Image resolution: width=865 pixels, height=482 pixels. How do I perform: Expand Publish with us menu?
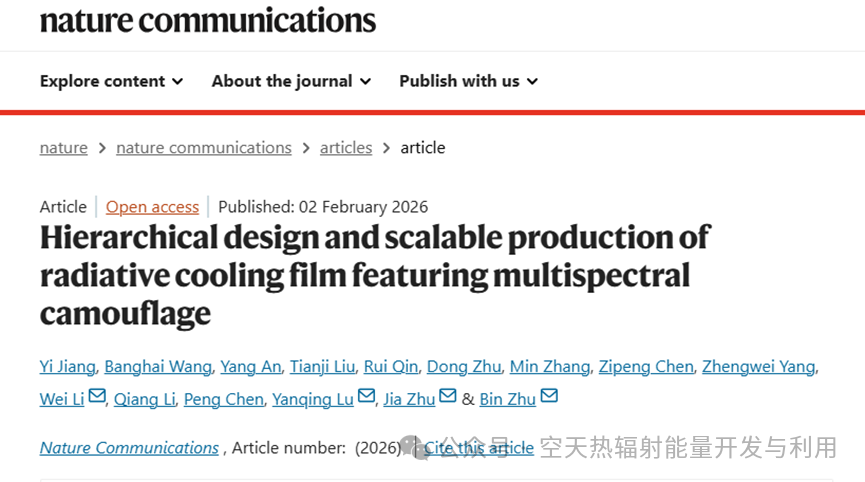[x=468, y=81]
